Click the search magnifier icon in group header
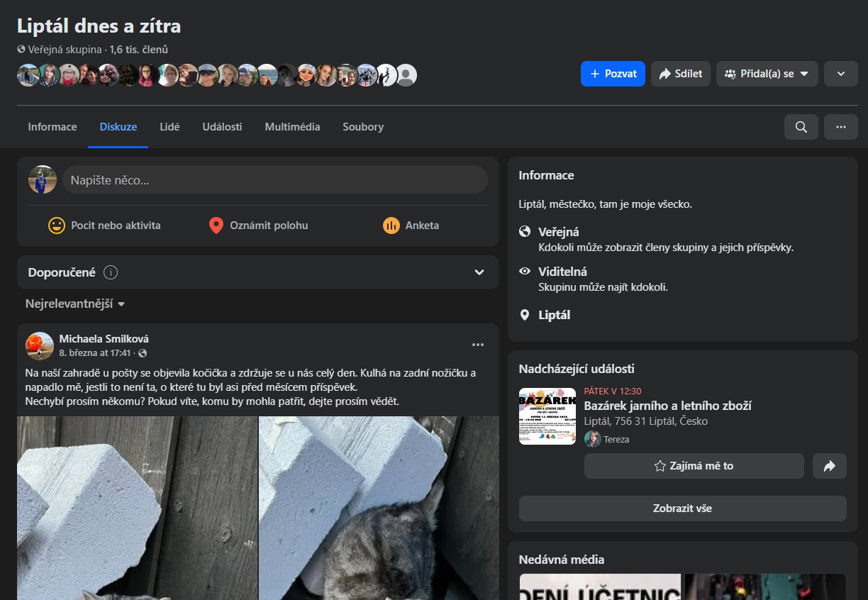The image size is (868, 600). point(801,127)
